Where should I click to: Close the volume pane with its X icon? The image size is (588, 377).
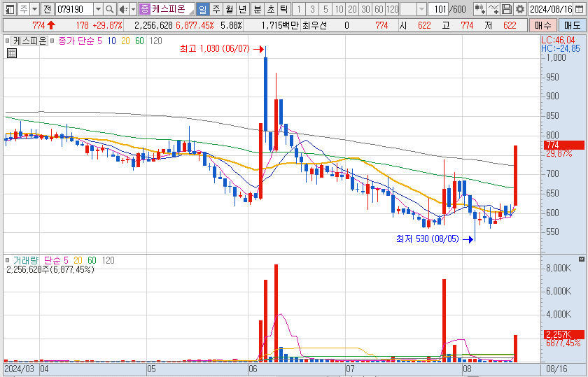click(582, 259)
